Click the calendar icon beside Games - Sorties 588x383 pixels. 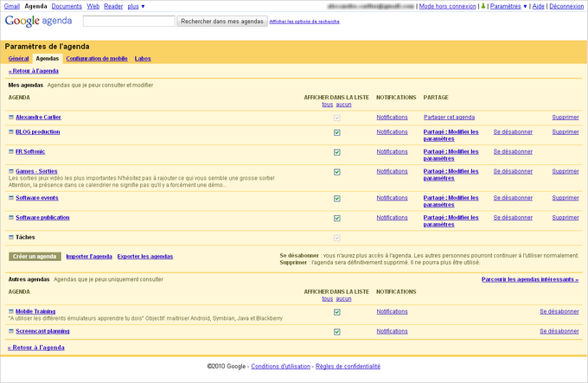pos(11,171)
